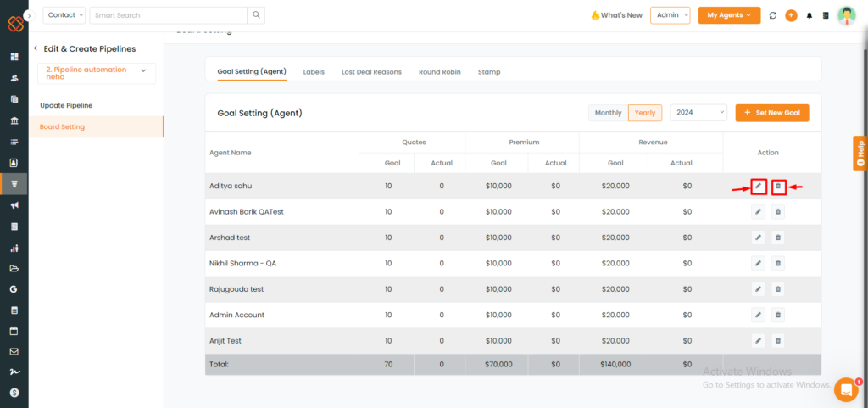Delete Arijit Test goal with trash
This screenshot has height=408, width=868.
pos(778,341)
